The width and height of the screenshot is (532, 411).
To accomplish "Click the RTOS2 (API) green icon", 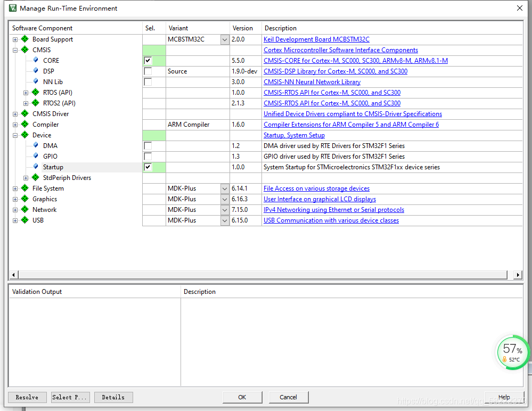I will coord(36,103).
